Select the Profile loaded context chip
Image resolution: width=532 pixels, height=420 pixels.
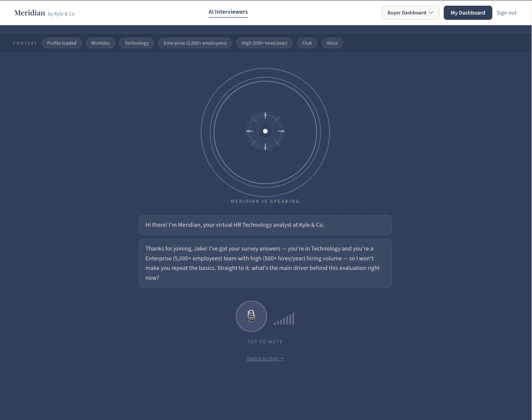pyautogui.click(x=62, y=43)
